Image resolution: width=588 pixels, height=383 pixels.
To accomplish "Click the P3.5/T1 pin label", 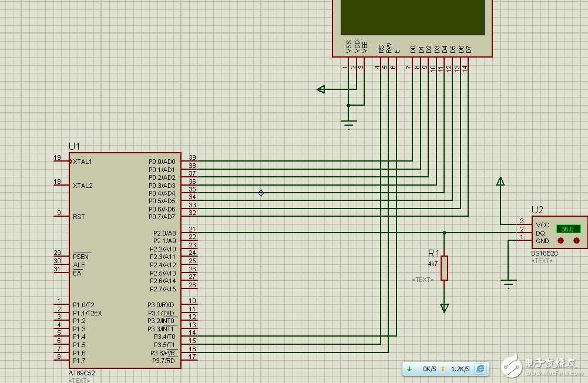I will (x=164, y=345).
